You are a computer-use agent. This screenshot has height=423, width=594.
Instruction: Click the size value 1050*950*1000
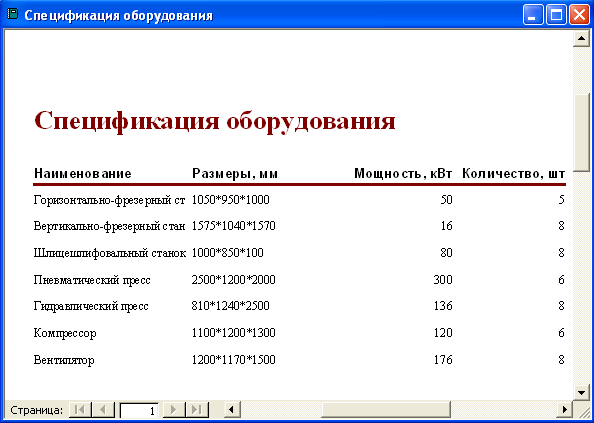pyautogui.click(x=230, y=200)
